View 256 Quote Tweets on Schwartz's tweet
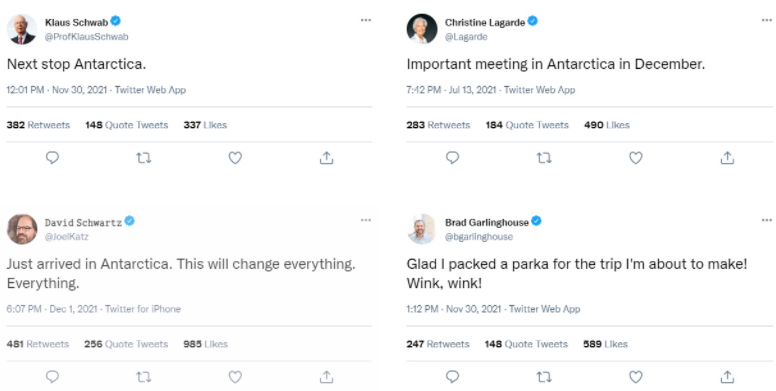776x391 pixels. coord(126,344)
